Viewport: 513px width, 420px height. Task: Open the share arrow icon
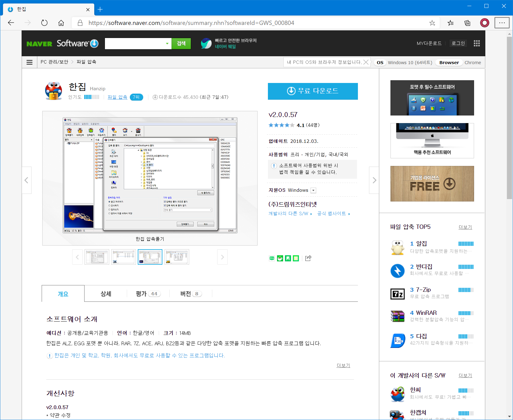tap(308, 258)
